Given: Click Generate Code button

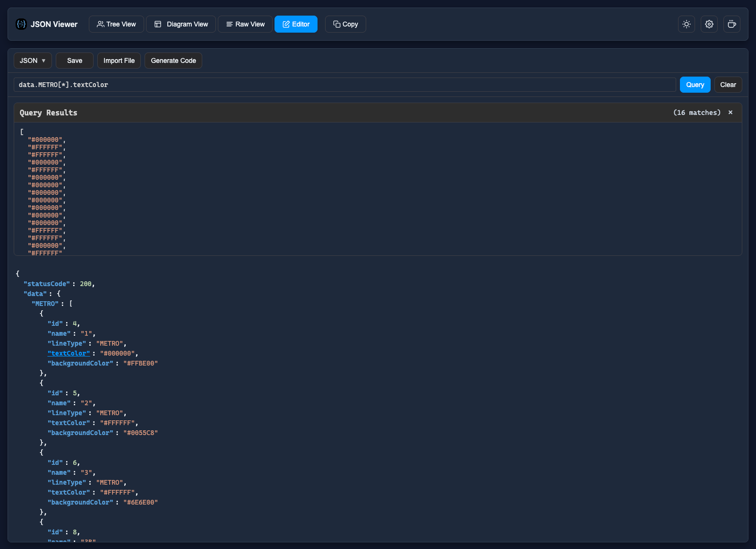Looking at the screenshot, I should click(173, 61).
